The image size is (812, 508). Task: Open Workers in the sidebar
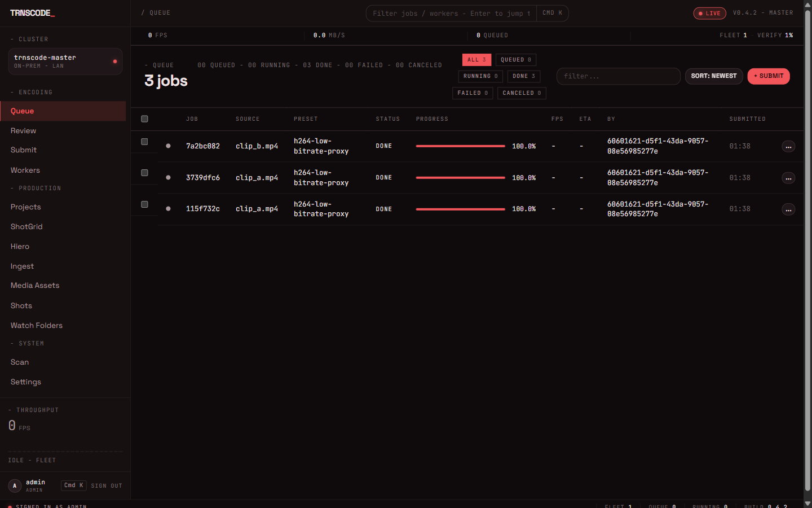point(63,170)
